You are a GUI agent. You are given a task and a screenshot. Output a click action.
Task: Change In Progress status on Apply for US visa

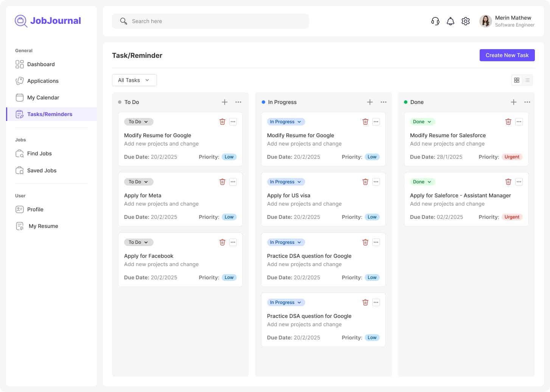click(x=286, y=182)
